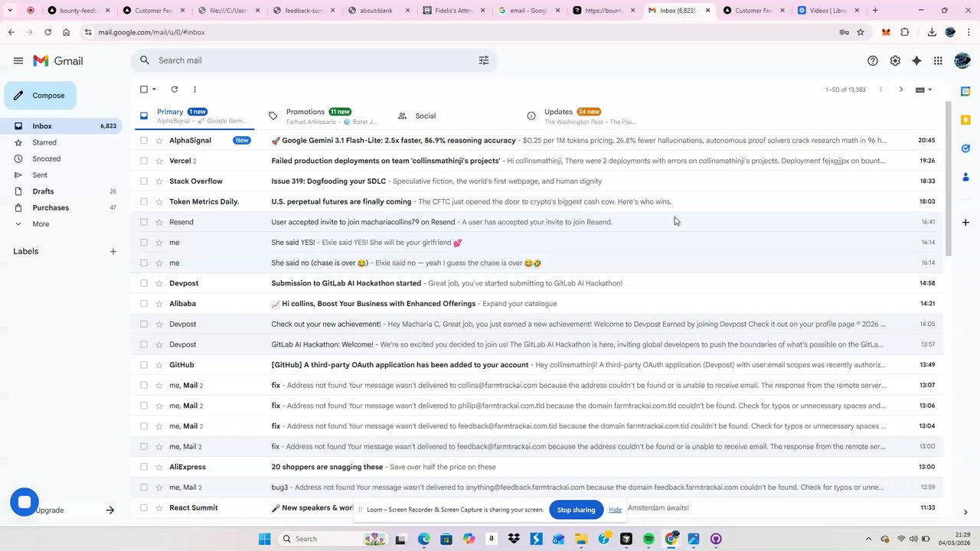Open Spotify from the taskbar

(x=648, y=539)
